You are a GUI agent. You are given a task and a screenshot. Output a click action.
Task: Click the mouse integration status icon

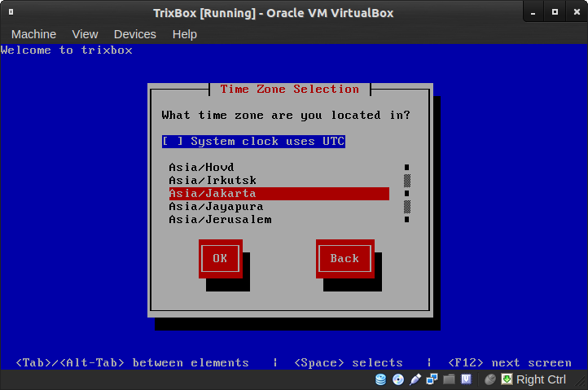490,379
